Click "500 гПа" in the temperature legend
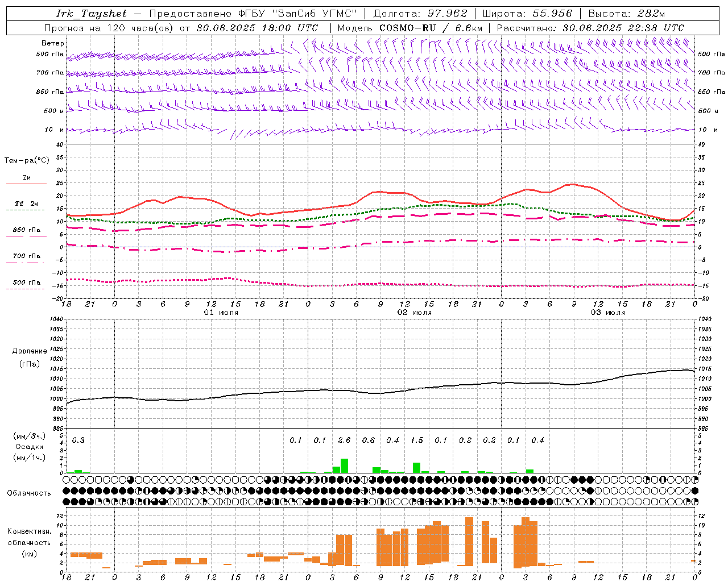Screen dimensions: 728x582 pos(27,282)
